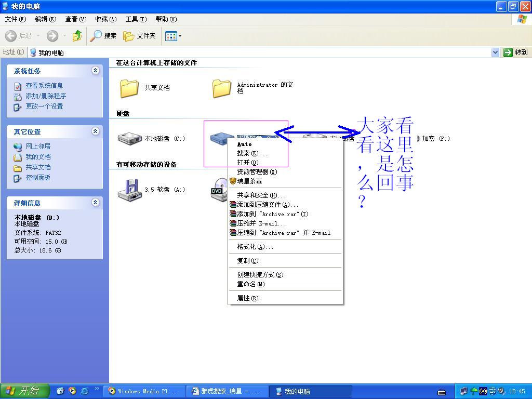Go up one folder level icon

tap(77, 36)
